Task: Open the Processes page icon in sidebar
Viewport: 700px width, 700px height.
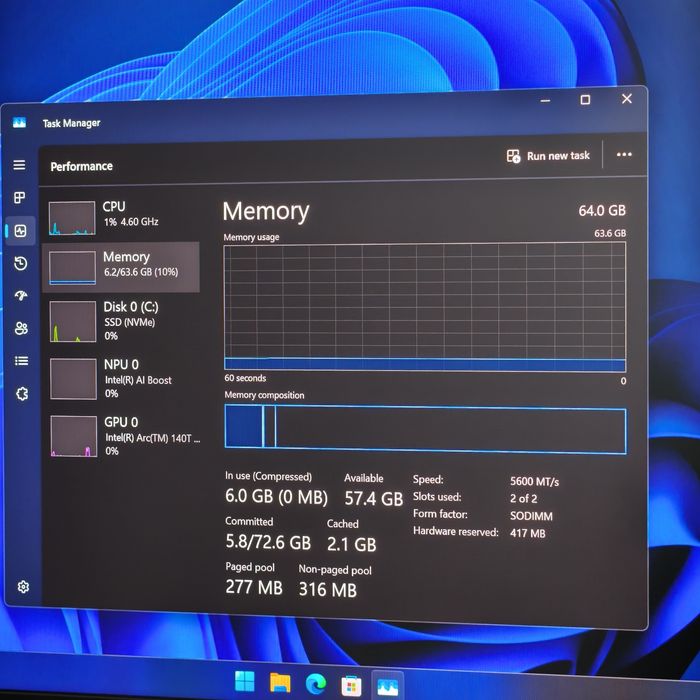Action: coord(20,197)
